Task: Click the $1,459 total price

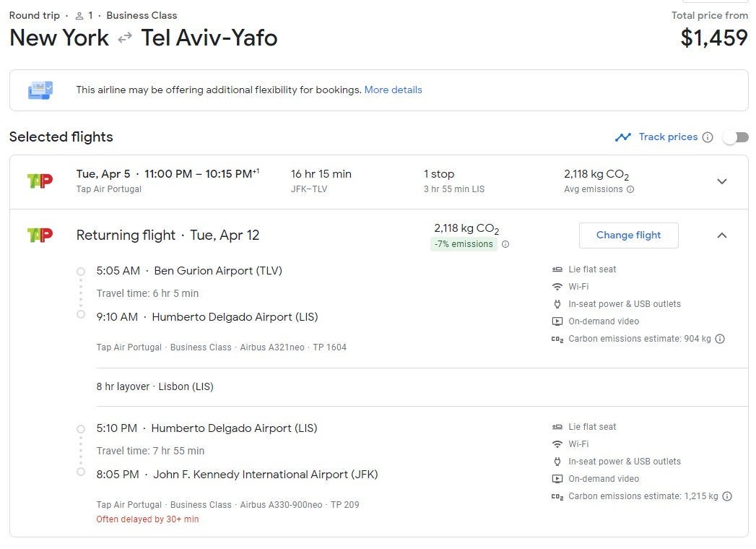Action: pyautogui.click(x=713, y=38)
